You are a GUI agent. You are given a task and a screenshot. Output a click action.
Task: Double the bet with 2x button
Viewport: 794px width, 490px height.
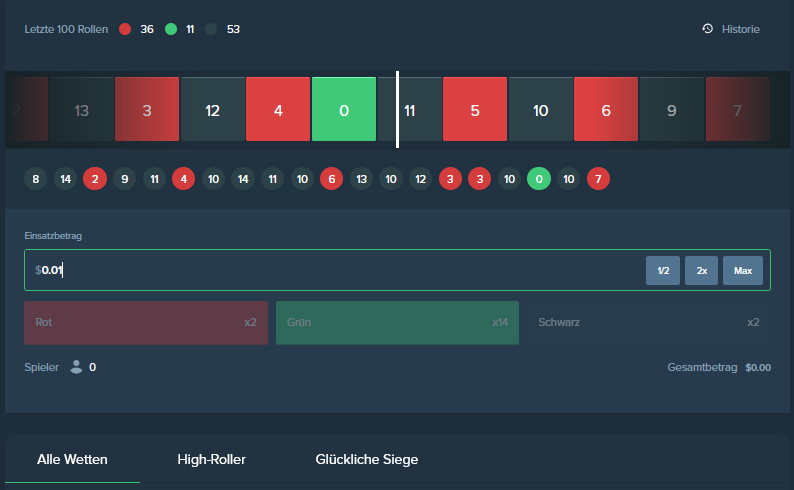click(702, 270)
